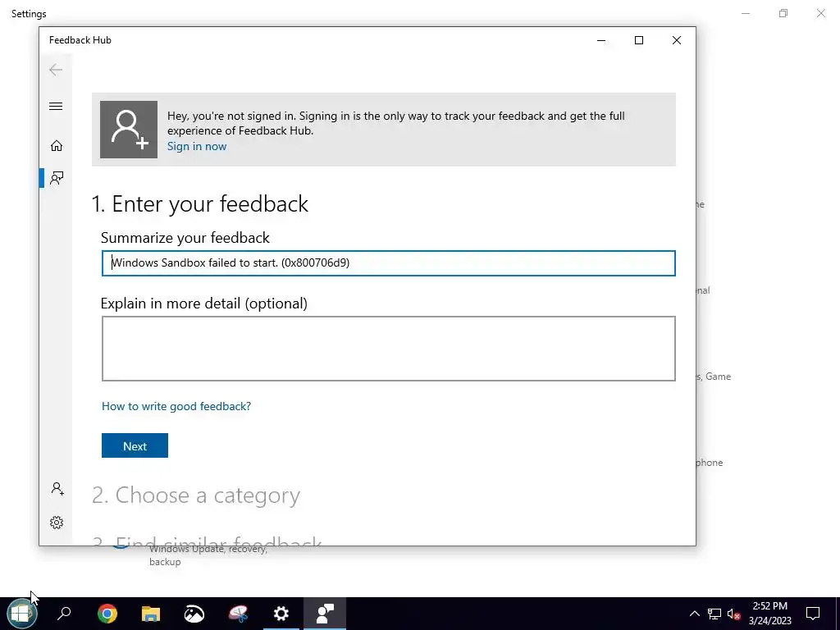Open taskbar Search magnifier
Screen dimensions: 840x630
click(64, 614)
